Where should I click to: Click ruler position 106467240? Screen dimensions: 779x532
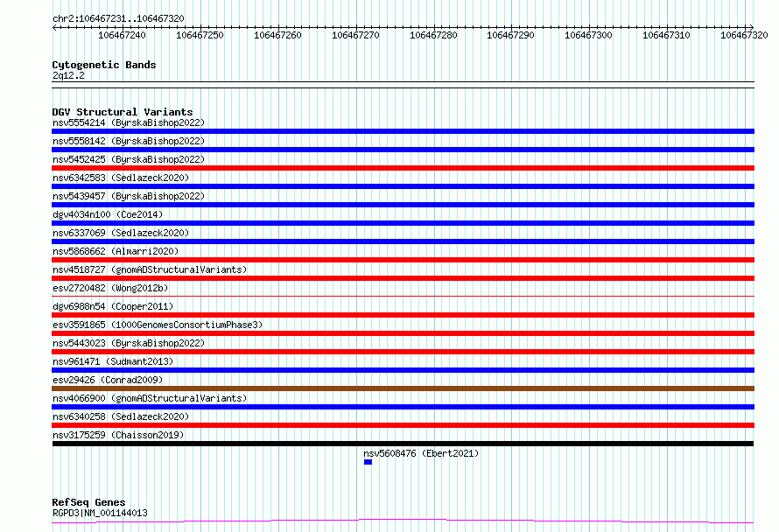coord(122,35)
